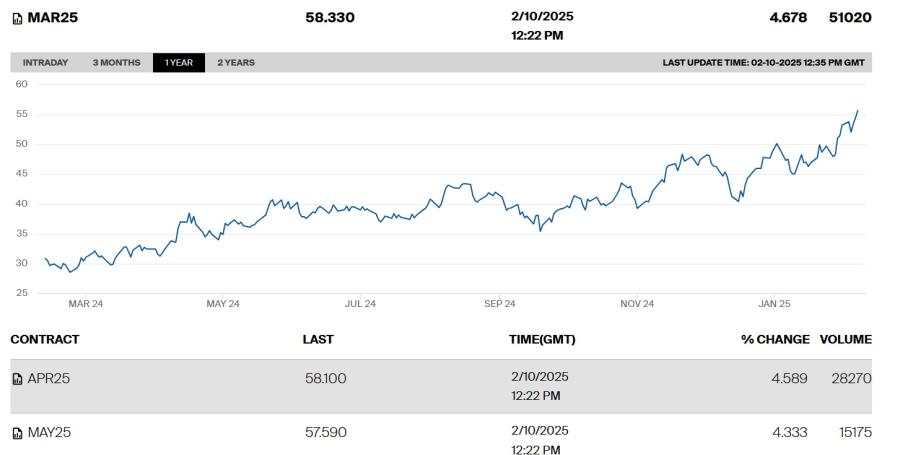Image resolution: width=900 pixels, height=455 pixels.
Task: Select the 3 MONTHS time range tab
Action: pyautogui.click(x=117, y=63)
